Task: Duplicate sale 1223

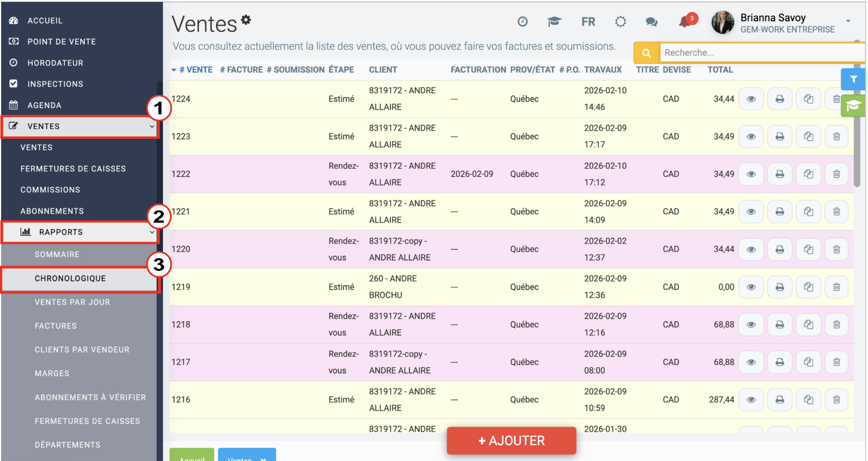Action: (x=808, y=136)
